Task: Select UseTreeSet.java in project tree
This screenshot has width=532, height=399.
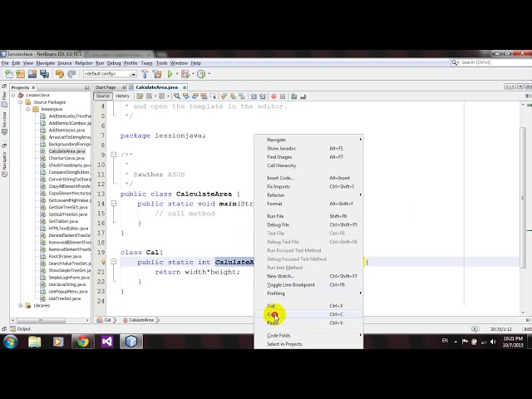Action: 65,298
